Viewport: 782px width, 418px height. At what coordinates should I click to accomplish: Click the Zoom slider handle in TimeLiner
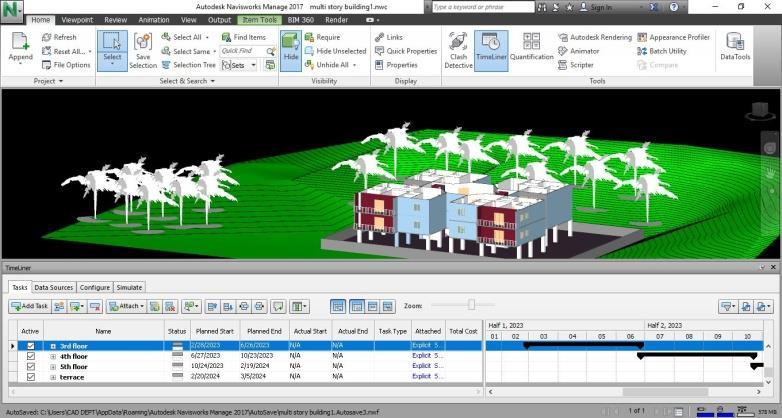471,305
